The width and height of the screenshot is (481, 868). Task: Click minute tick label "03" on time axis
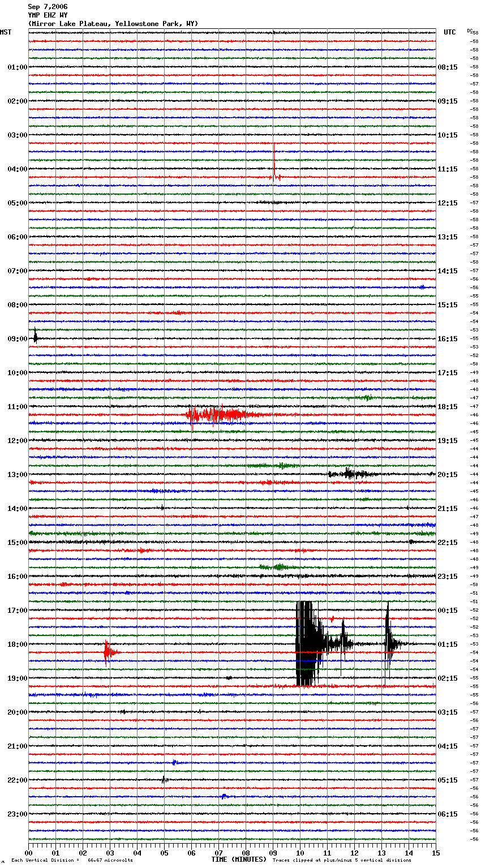(x=110, y=853)
